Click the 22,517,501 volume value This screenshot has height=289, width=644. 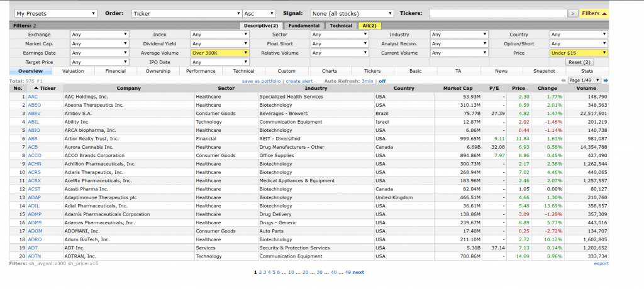(x=592, y=113)
